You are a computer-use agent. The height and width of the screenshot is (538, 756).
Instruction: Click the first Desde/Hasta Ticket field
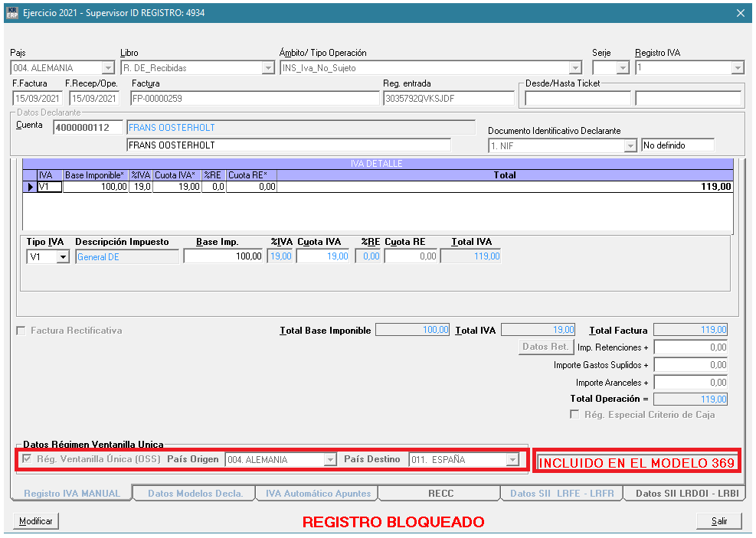tap(578, 99)
